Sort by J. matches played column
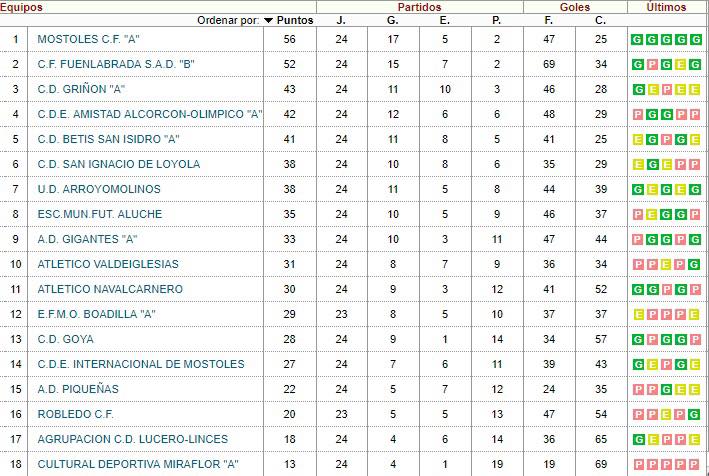The image size is (709, 476). (341, 20)
